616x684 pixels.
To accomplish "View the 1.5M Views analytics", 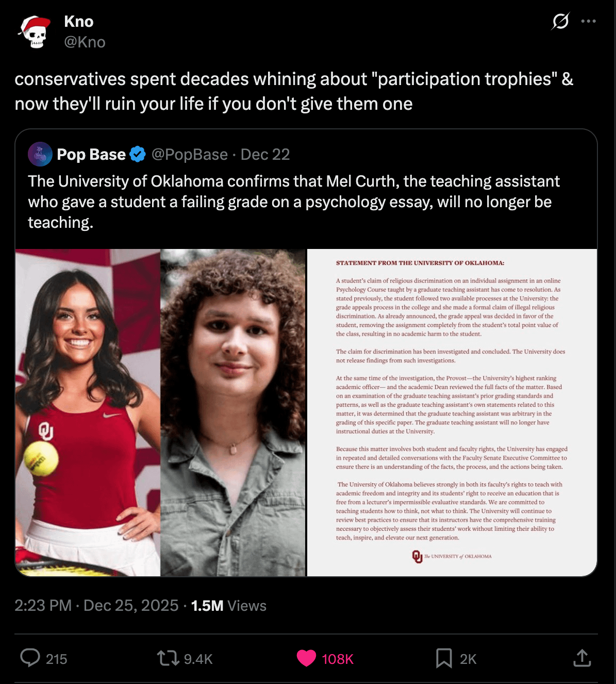I will 229,605.
